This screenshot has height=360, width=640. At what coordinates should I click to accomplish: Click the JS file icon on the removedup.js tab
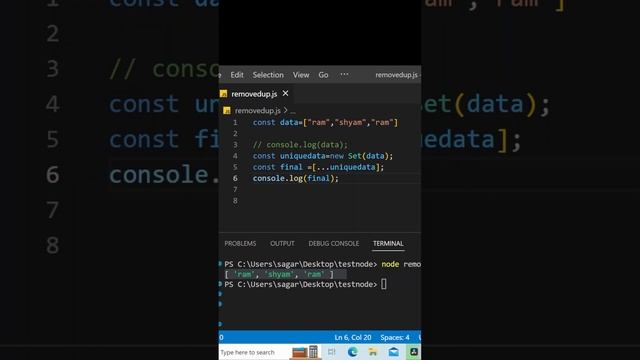point(223,94)
